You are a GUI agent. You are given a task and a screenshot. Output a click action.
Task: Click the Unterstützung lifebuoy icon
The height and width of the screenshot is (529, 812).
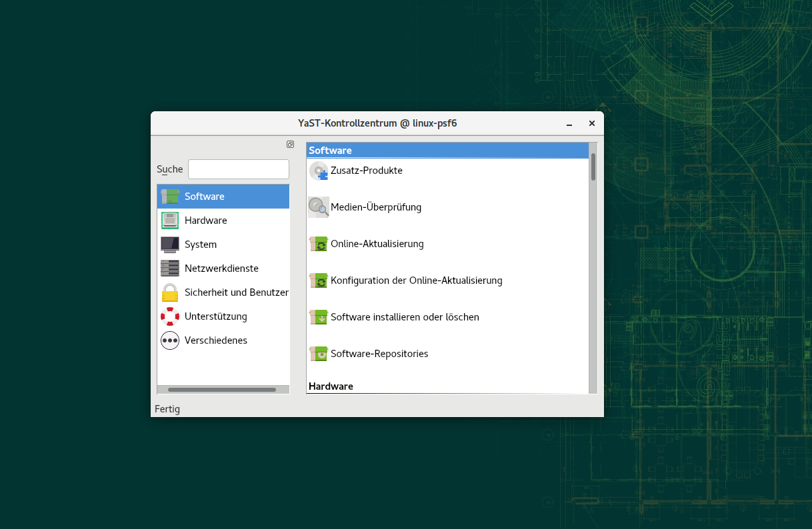170,316
